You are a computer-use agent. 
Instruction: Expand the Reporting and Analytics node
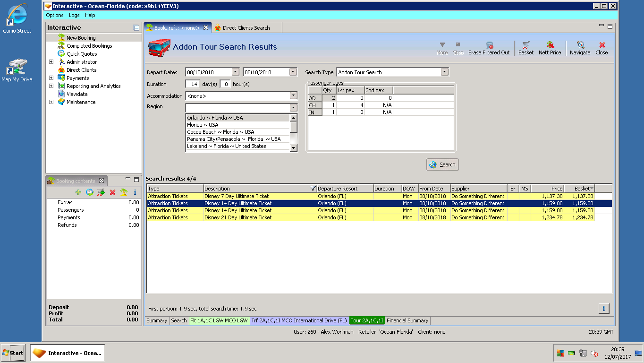point(51,86)
